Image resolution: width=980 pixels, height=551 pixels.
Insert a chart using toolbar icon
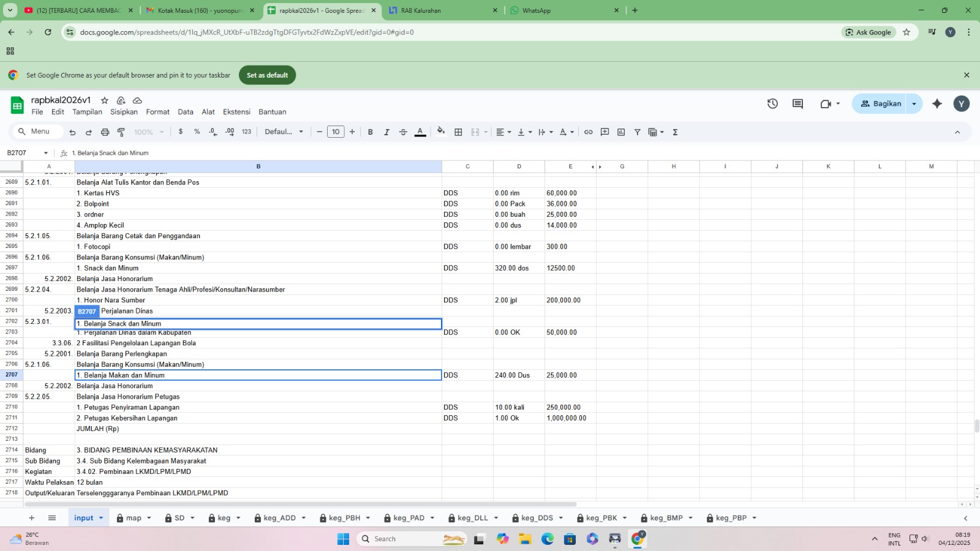point(621,132)
